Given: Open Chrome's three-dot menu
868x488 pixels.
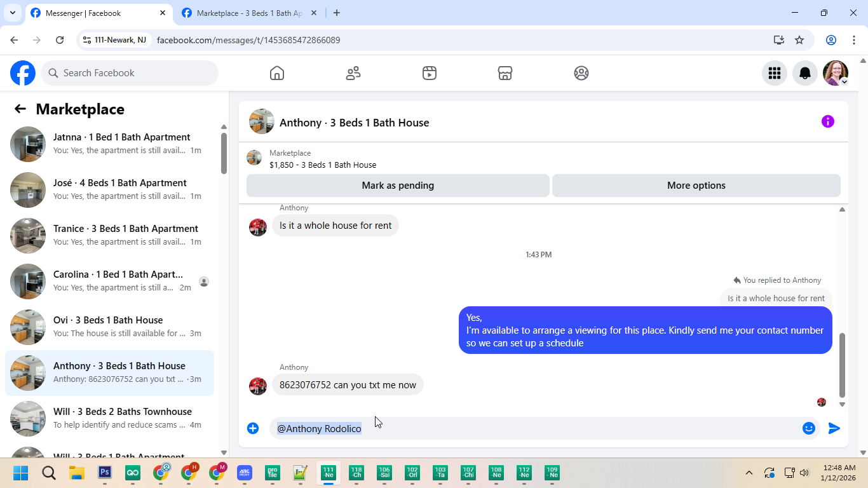Looking at the screenshot, I should pyautogui.click(x=853, y=40).
